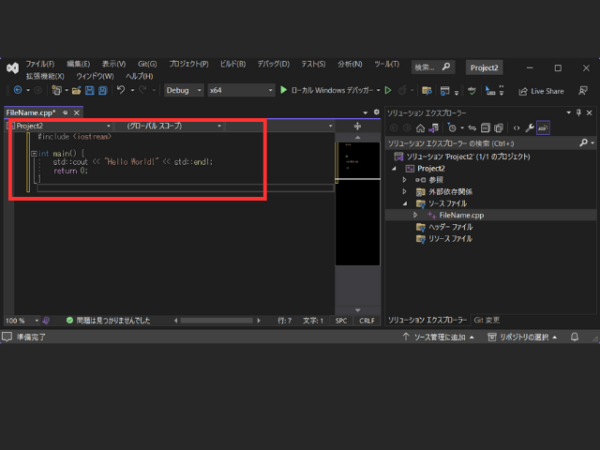The image size is (600, 450).
Task: Click the Save All icon in toolbar
Action: 103,90
